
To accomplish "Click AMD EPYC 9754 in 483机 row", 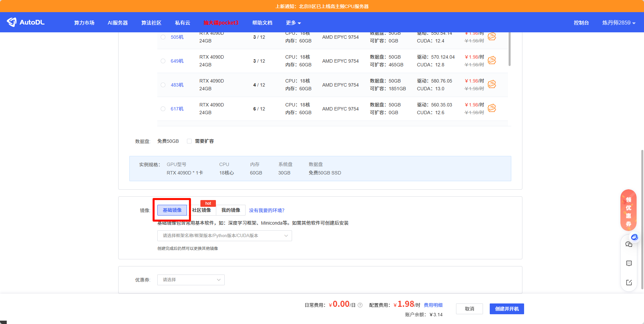I will click(x=341, y=85).
